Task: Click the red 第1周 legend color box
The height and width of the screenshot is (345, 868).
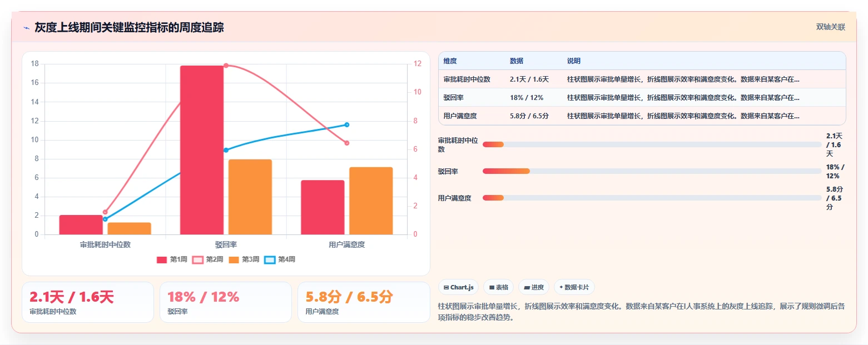Action: point(162,260)
